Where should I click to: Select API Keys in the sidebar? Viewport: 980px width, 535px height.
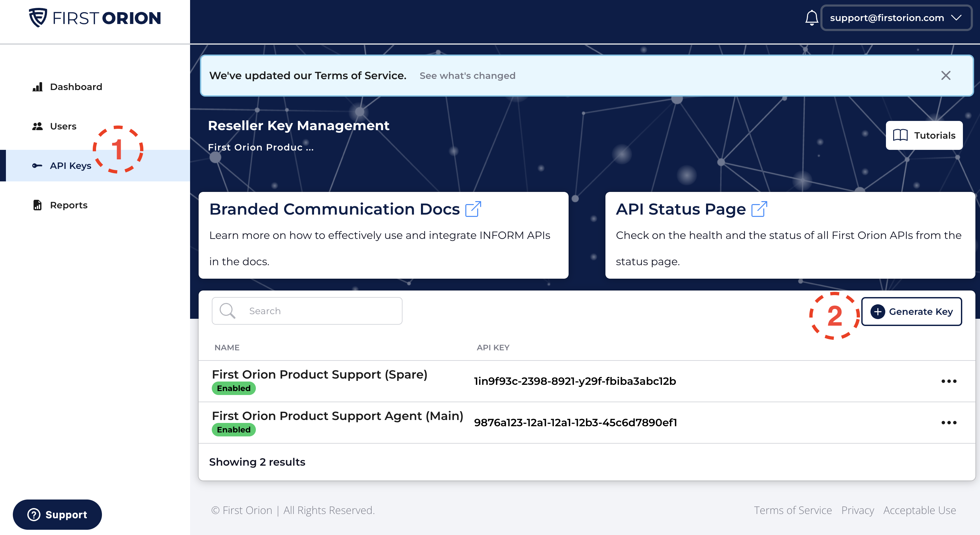pos(95,166)
